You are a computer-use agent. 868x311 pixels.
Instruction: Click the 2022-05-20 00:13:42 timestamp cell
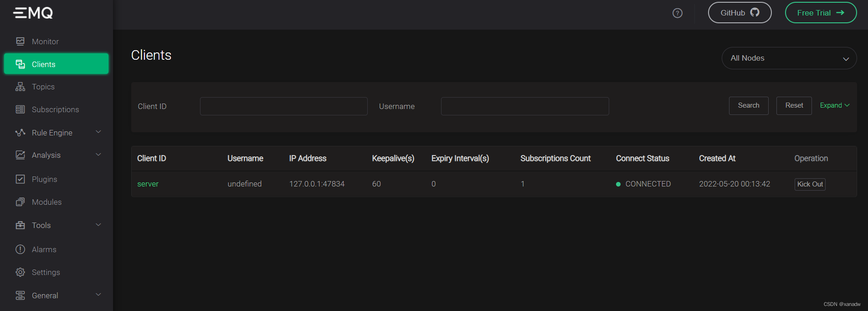[734, 184]
